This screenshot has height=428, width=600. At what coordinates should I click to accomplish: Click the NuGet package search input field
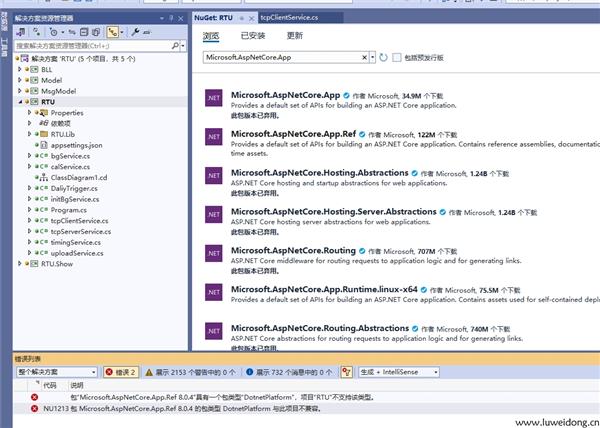pos(280,58)
